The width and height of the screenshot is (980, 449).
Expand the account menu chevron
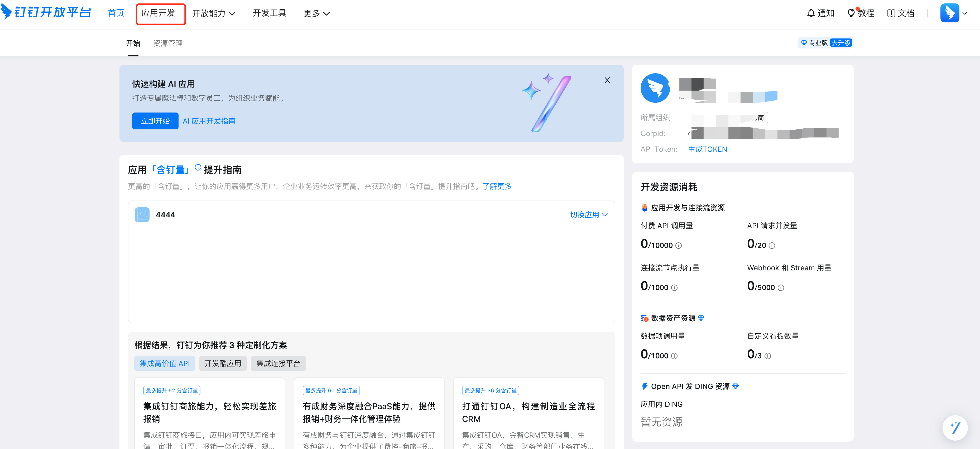[964, 13]
